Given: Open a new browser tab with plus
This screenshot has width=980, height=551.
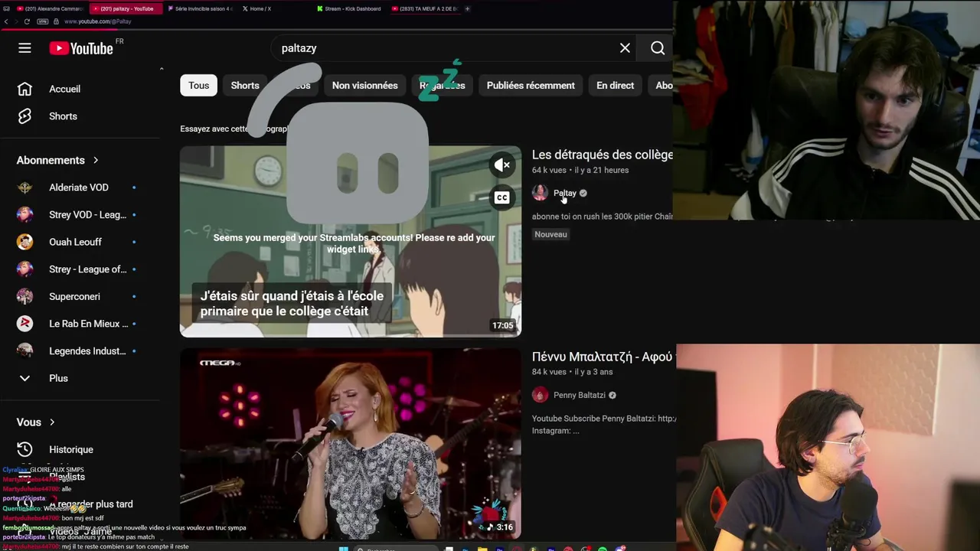Looking at the screenshot, I should tap(467, 8).
